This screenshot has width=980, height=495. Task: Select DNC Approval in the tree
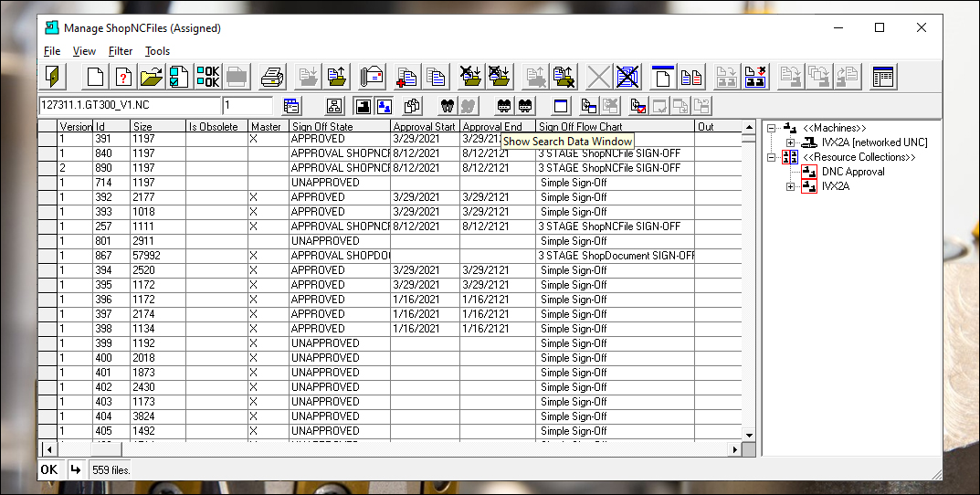tap(852, 172)
